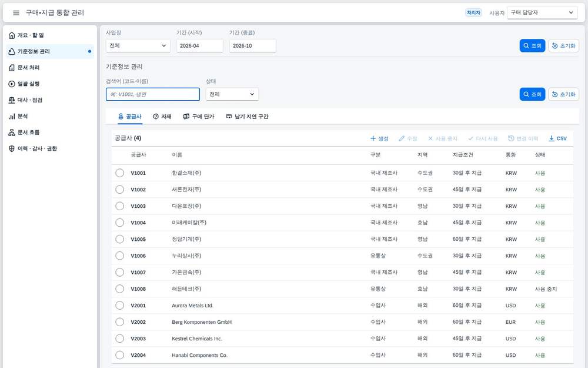Click the plus icon of 생성
Viewport: 588px width, 368px height.
tap(373, 138)
